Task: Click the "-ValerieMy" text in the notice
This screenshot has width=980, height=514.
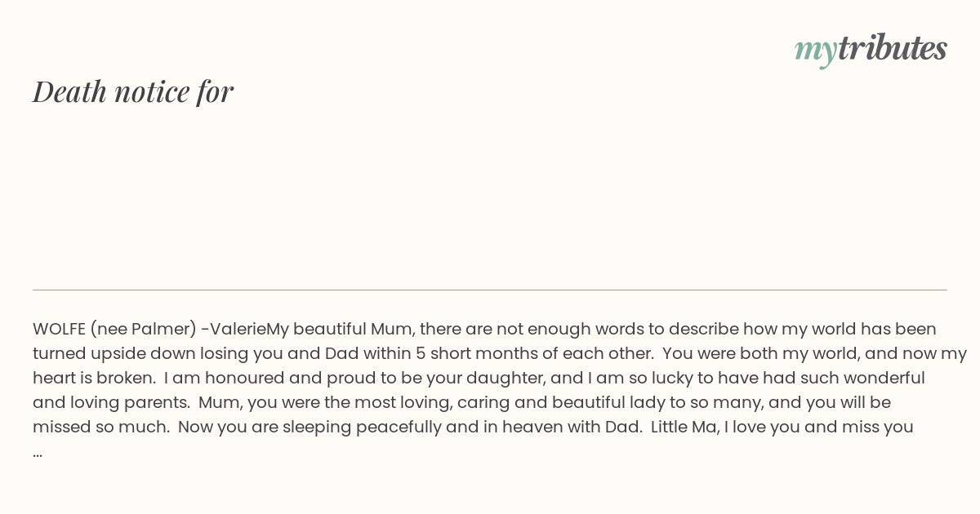Action: point(243,329)
